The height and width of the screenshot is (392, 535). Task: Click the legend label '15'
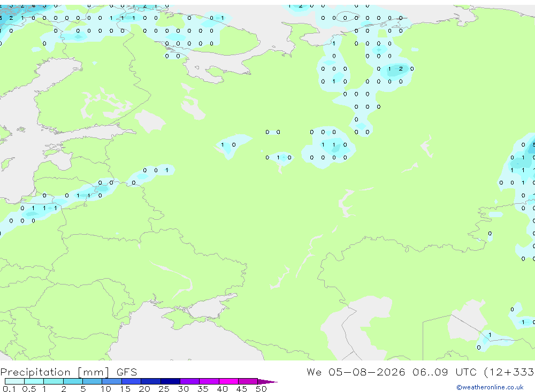tap(125, 389)
